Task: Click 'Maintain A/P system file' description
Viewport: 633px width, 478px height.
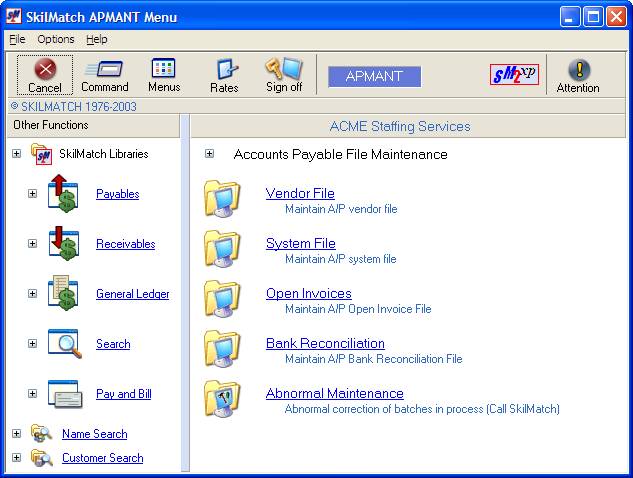Action: [341, 259]
